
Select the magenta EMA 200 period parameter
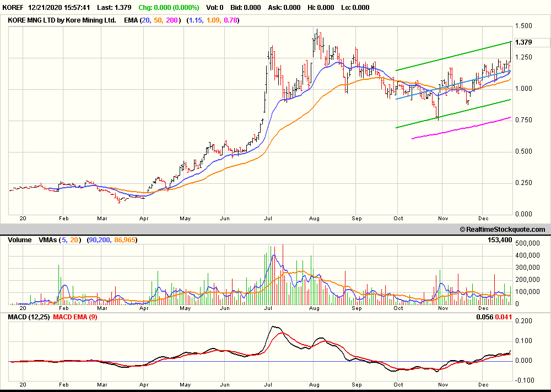(173, 20)
